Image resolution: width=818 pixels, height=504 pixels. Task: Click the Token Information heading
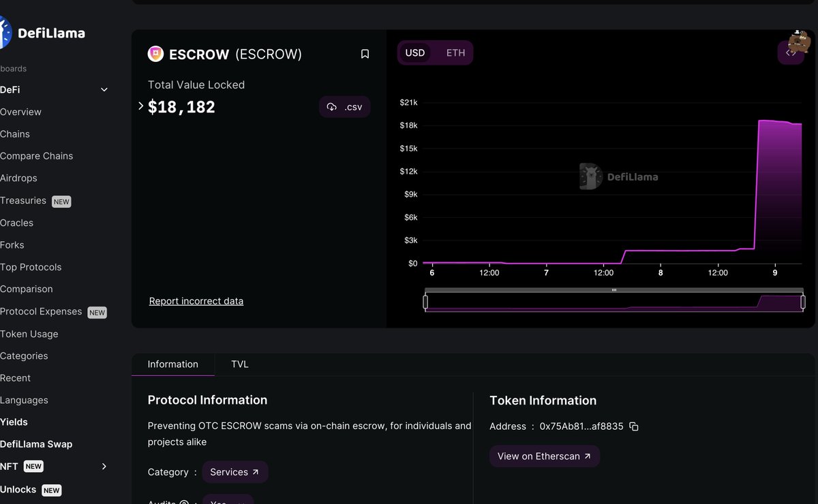[543, 400]
